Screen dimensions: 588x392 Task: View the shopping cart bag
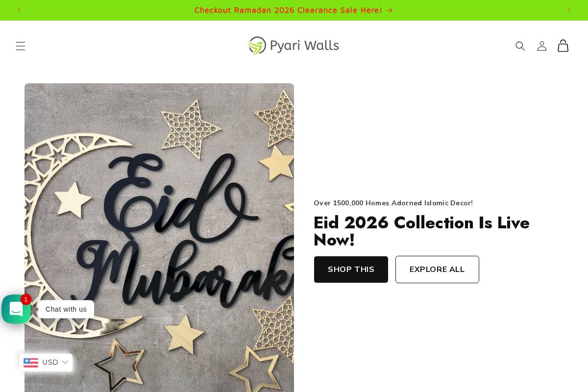[x=563, y=46]
